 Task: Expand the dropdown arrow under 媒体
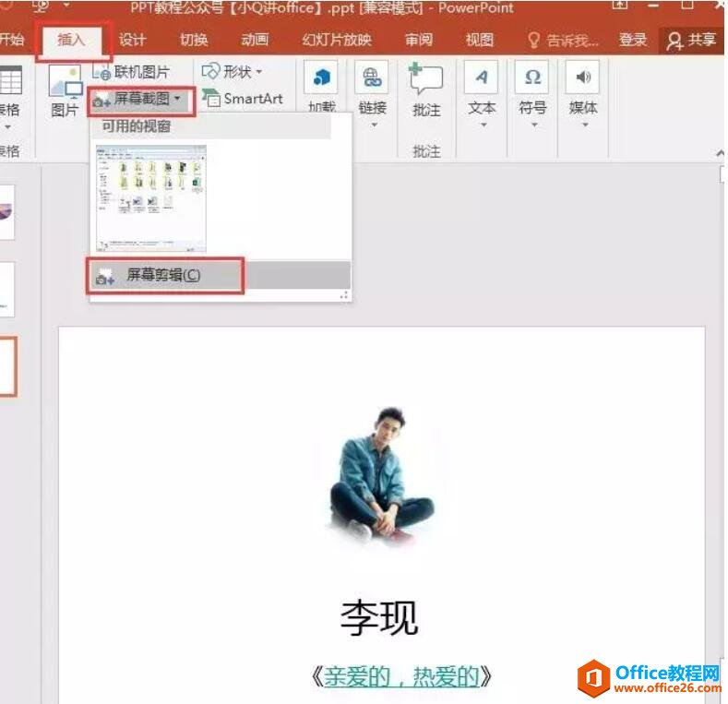[583, 125]
